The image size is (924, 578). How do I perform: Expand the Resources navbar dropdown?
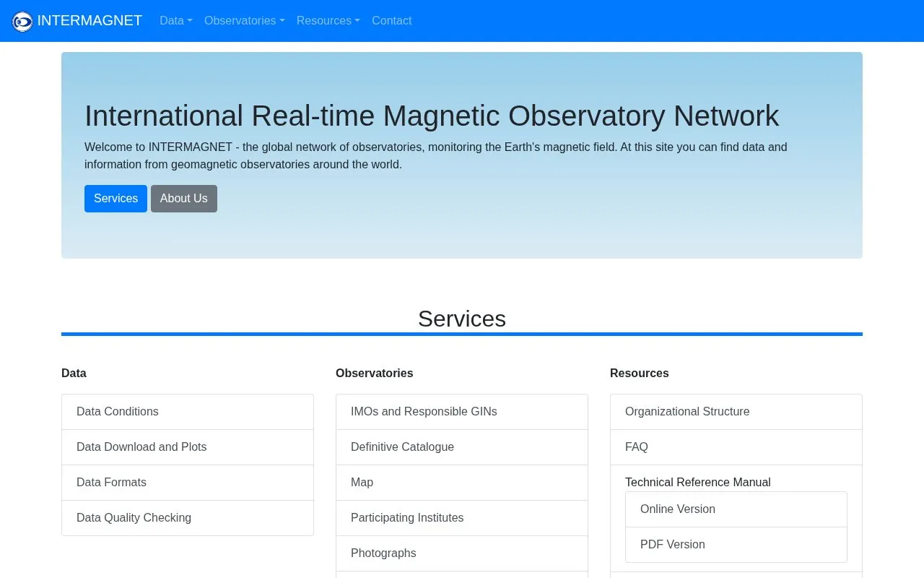(x=328, y=21)
